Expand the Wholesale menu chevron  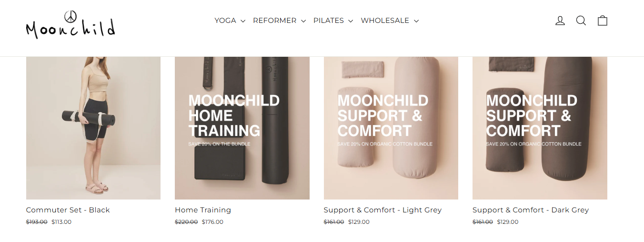pyautogui.click(x=416, y=21)
